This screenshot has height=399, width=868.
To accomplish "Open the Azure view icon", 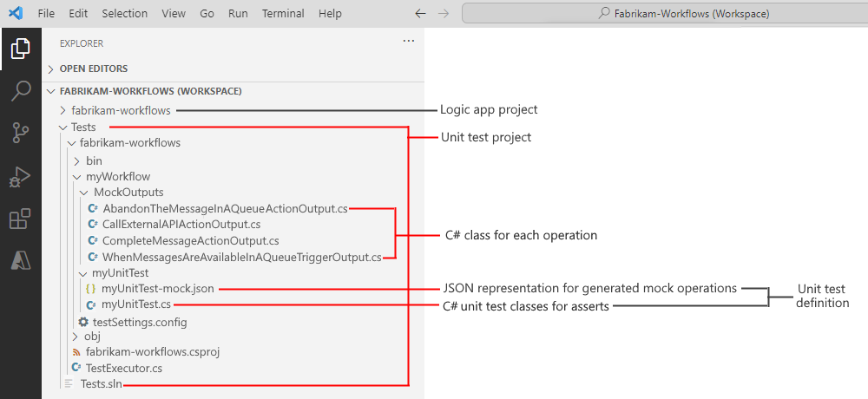I will coord(20,262).
